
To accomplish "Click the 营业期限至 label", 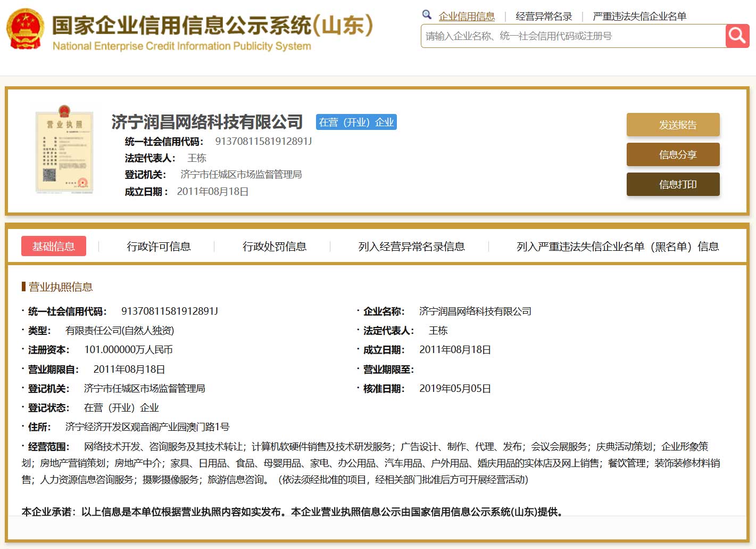I will [x=388, y=370].
